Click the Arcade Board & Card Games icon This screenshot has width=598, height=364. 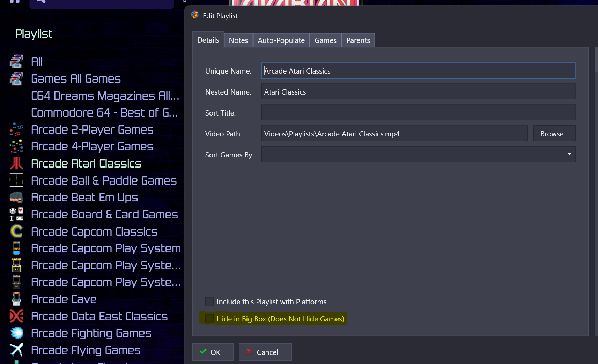tap(16, 214)
